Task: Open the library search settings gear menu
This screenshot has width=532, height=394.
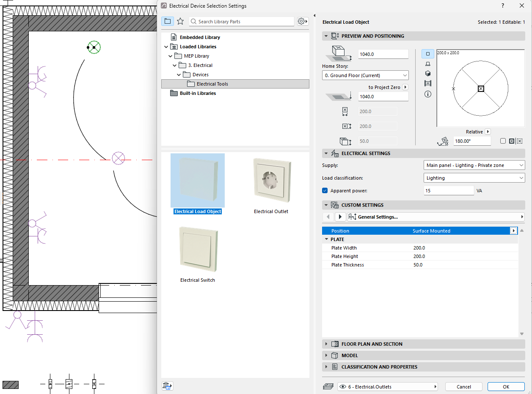Action: pyautogui.click(x=303, y=21)
